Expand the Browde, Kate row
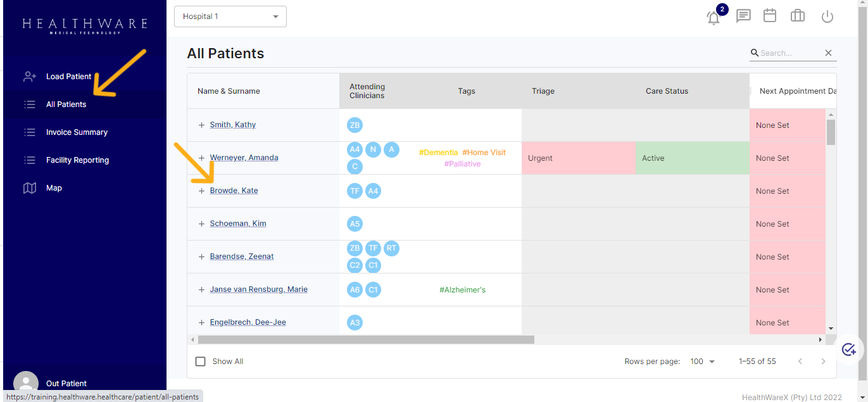868x402 pixels. [x=201, y=191]
